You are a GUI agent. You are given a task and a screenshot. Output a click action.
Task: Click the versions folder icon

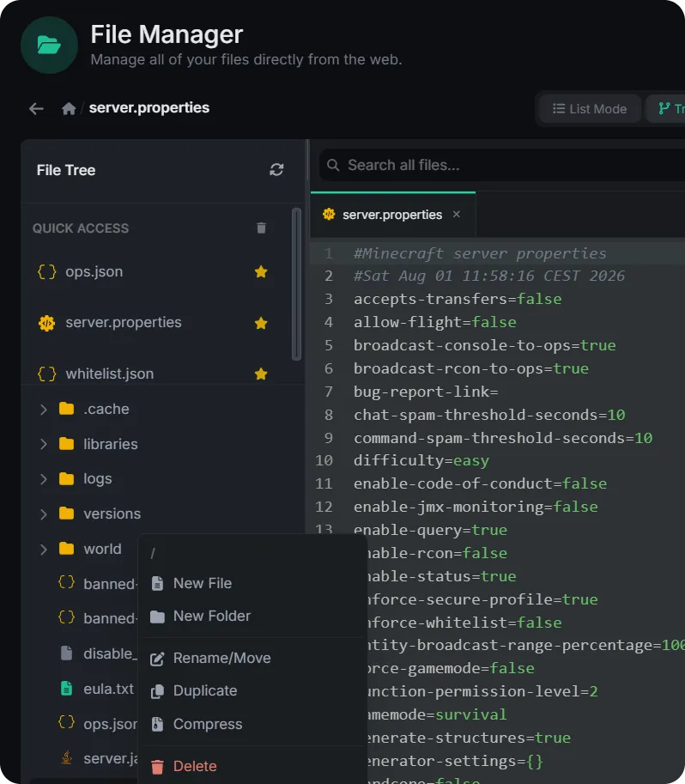[x=66, y=514]
